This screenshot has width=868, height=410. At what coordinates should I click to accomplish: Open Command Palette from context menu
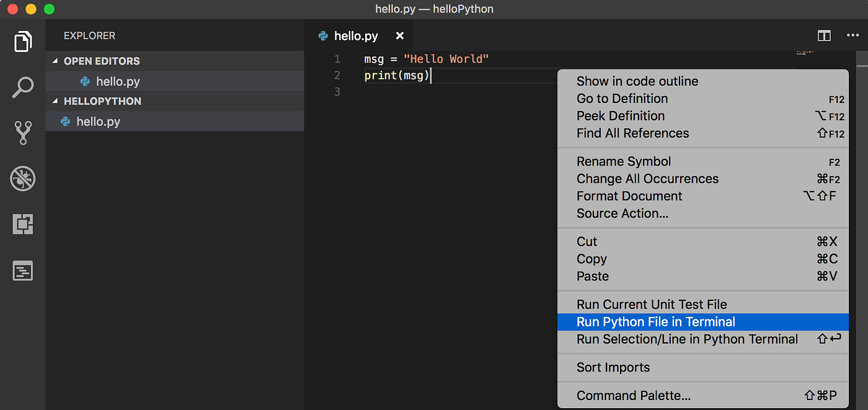click(633, 396)
